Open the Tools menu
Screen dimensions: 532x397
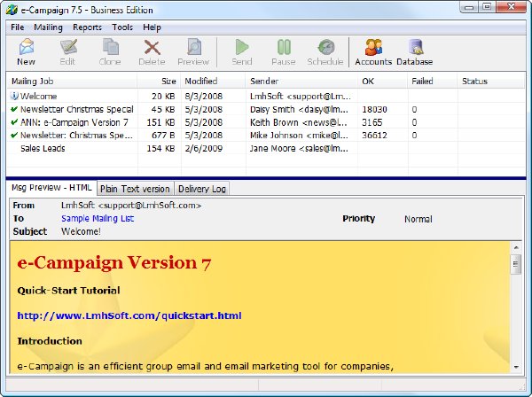(122, 27)
